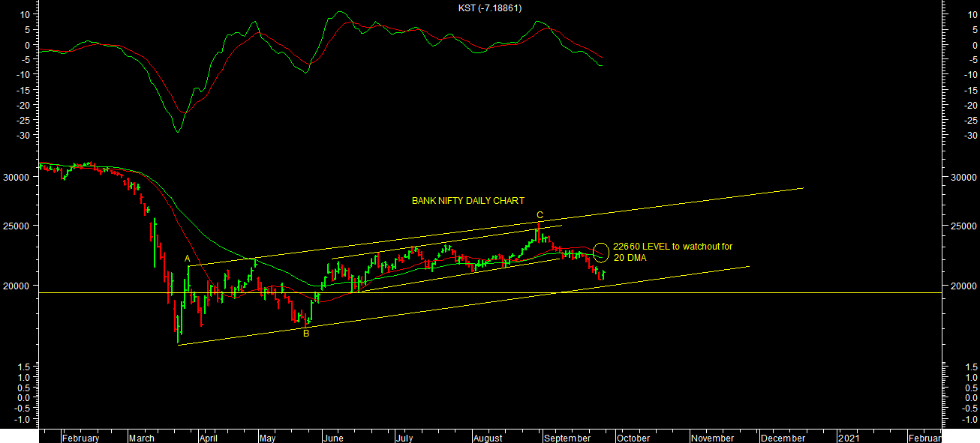Select April on the date axis
This screenshot has width=980, height=443.
209,438
